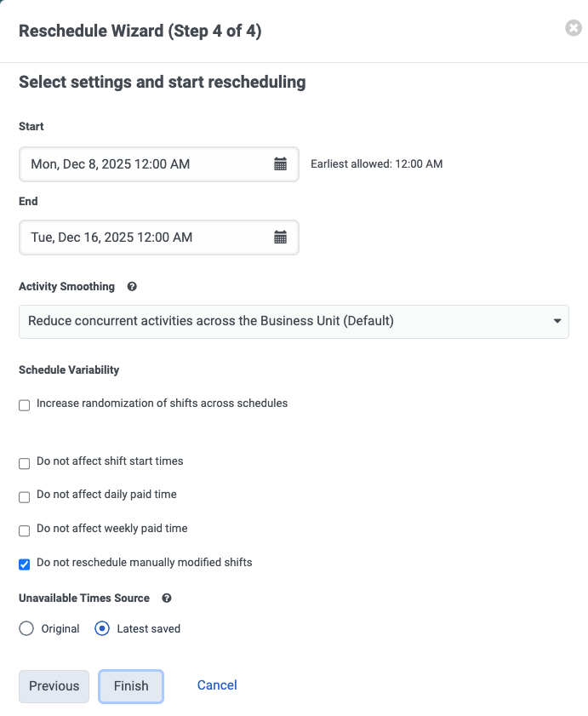The image size is (588, 716).
Task: Close the Reschedule Wizard dialog
Action: (x=574, y=28)
